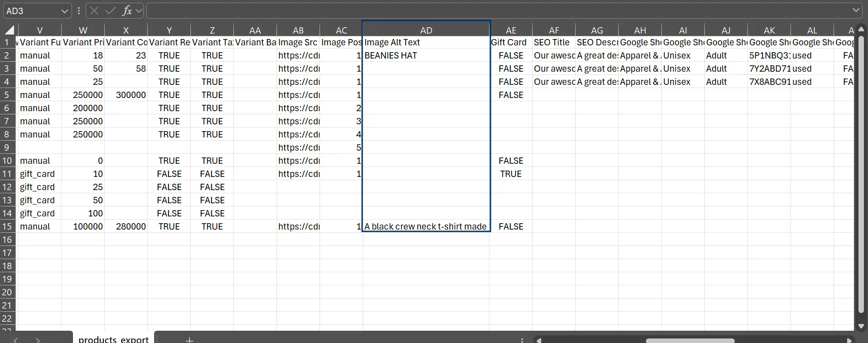Viewport: 868px width, 343px height.
Task: Select row 15 header
Action: (7, 226)
